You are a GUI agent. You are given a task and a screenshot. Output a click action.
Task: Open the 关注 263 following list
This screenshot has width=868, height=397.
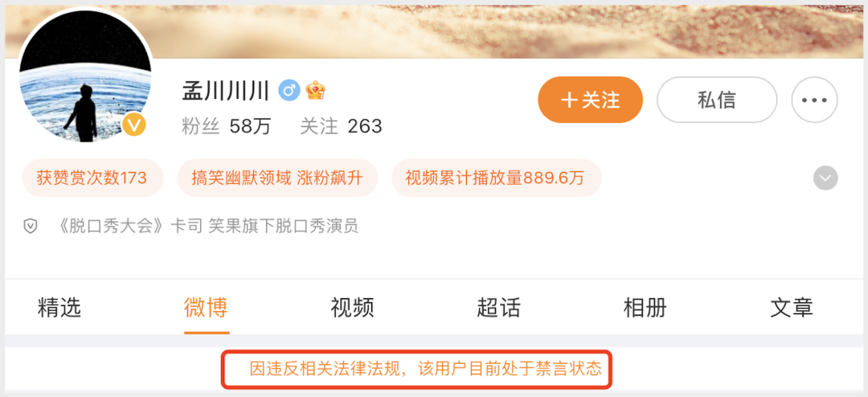pyautogui.click(x=341, y=126)
